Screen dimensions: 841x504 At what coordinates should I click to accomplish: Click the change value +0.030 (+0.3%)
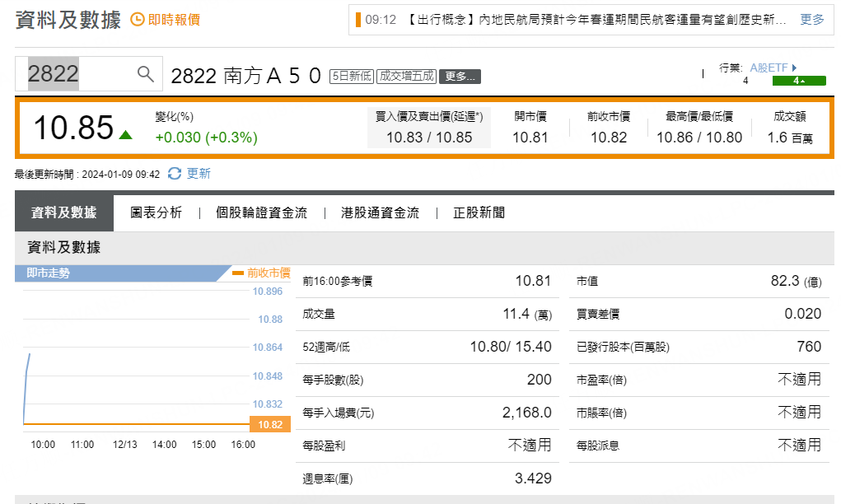pyautogui.click(x=207, y=138)
